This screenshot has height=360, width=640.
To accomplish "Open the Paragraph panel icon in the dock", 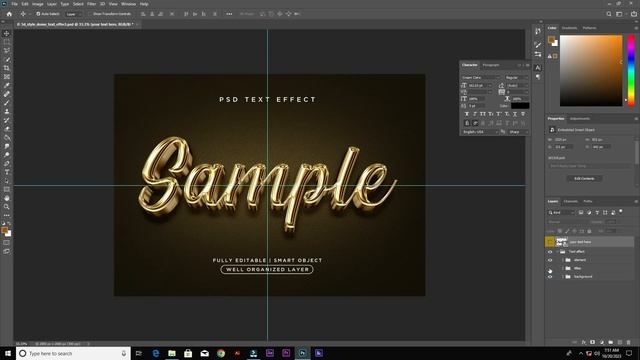I will tap(538, 77).
